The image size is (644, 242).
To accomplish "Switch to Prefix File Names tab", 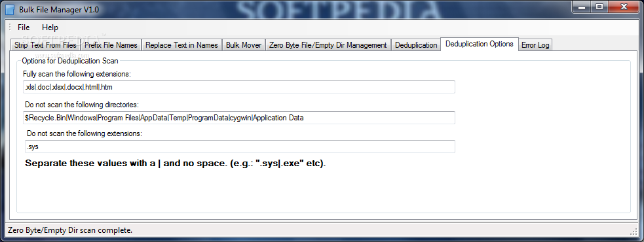I will point(111,45).
